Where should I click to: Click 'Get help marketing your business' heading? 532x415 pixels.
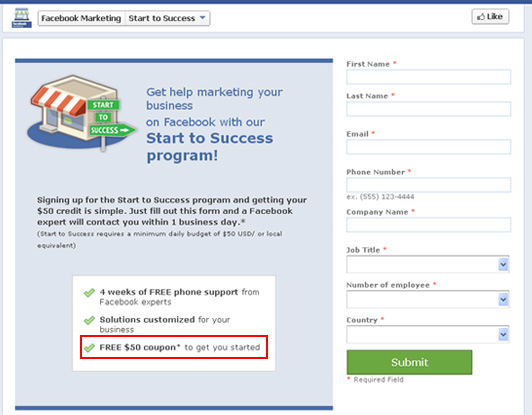tap(214, 99)
